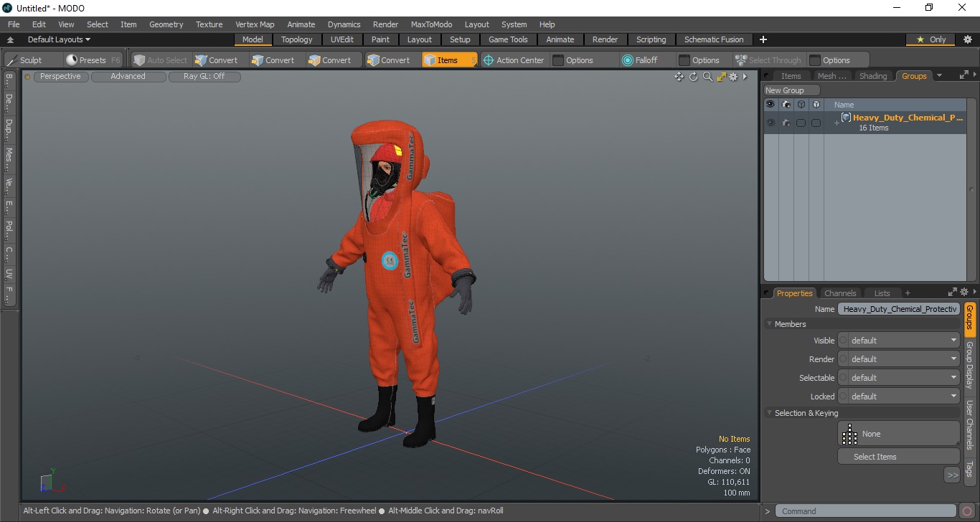Expand the Heavy_Duty_Chemical group tree
Screen dimensions: 980x522
[x=836, y=123]
